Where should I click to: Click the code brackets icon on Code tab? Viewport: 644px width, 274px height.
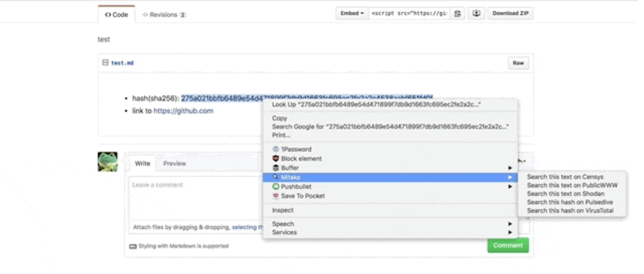(x=108, y=15)
